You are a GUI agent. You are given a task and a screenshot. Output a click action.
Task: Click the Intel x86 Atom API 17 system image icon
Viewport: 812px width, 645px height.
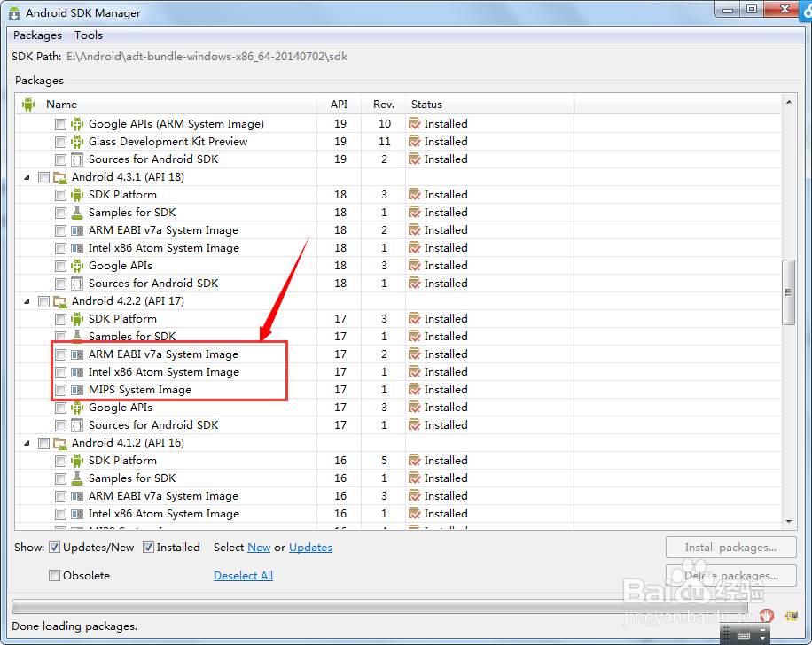pos(77,372)
